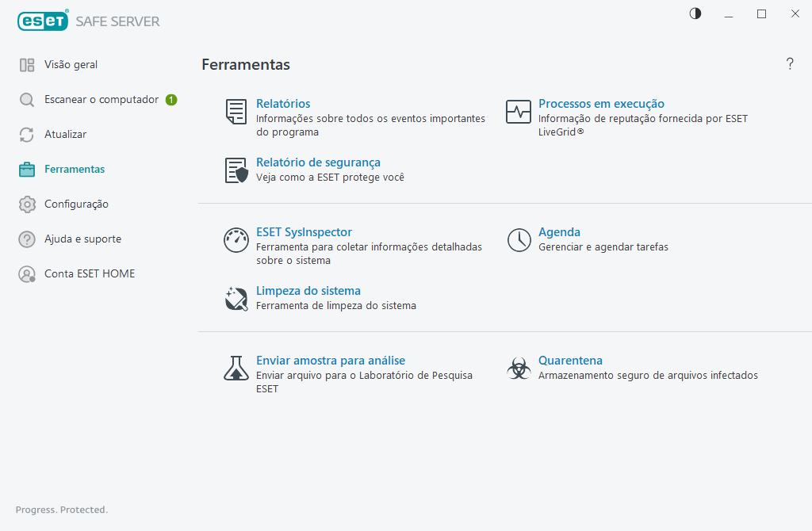Click the Relatório de segurança shield icon
812x531 pixels.
point(236,170)
